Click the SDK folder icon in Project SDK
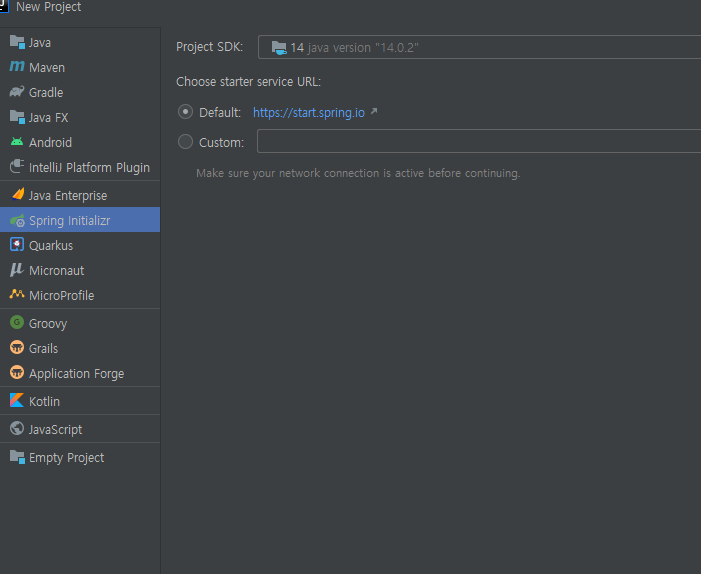This screenshot has width=701, height=574. 279,47
